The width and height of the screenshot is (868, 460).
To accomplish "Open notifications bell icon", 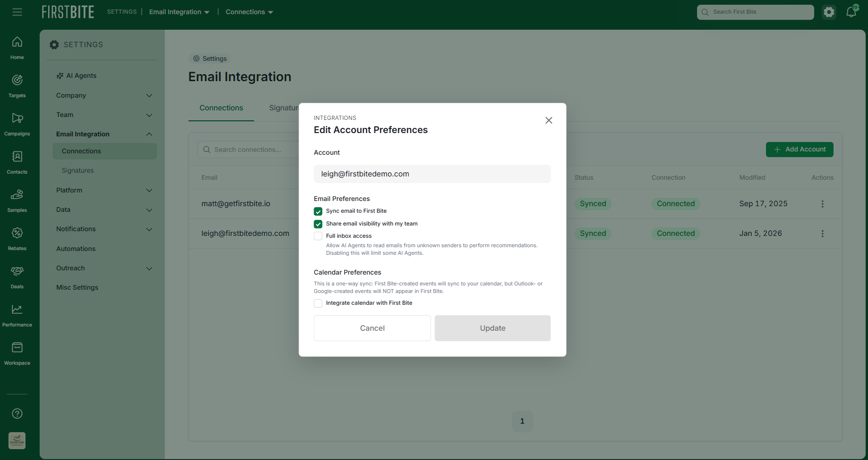I will tap(851, 12).
